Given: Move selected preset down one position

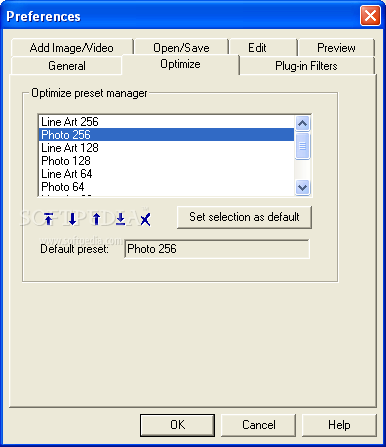Looking at the screenshot, I should point(72,219).
